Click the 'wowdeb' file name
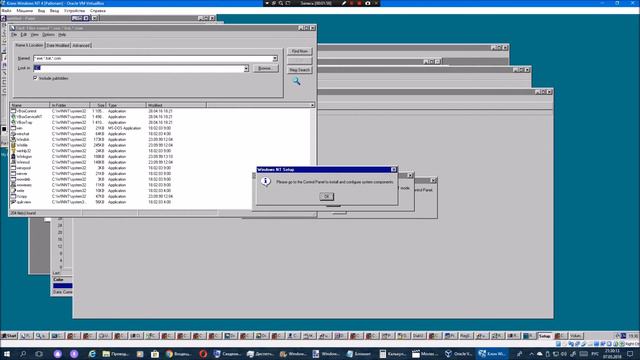640x360 pixels. click(24, 180)
